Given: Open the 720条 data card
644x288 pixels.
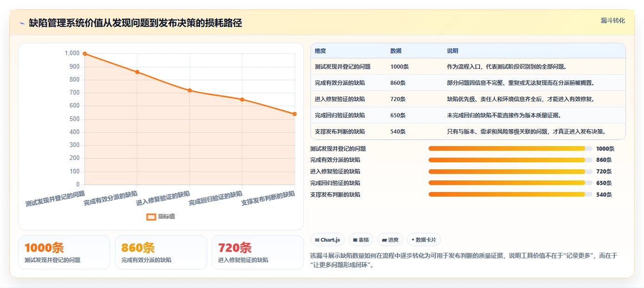Looking at the screenshot, I should pyautogui.click(x=258, y=252).
